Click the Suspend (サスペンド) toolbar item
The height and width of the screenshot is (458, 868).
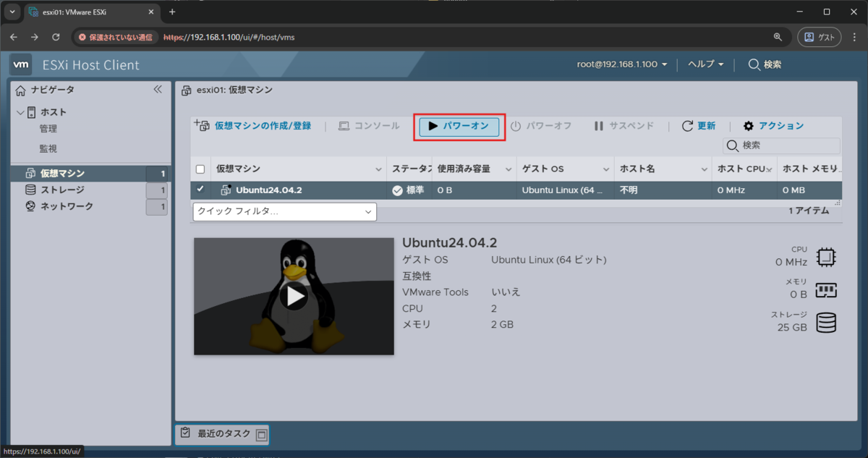point(624,126)
